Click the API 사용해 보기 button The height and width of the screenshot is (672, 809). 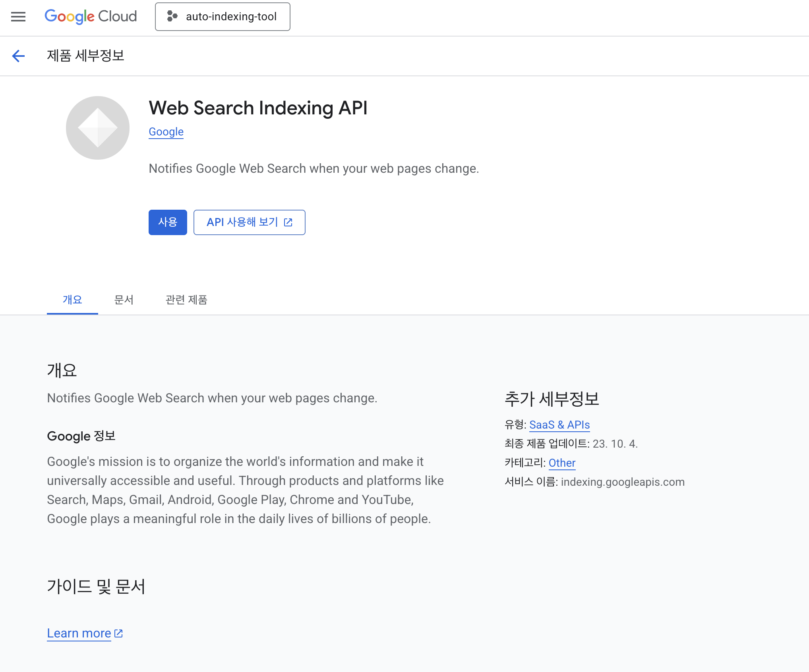[242, 222]
